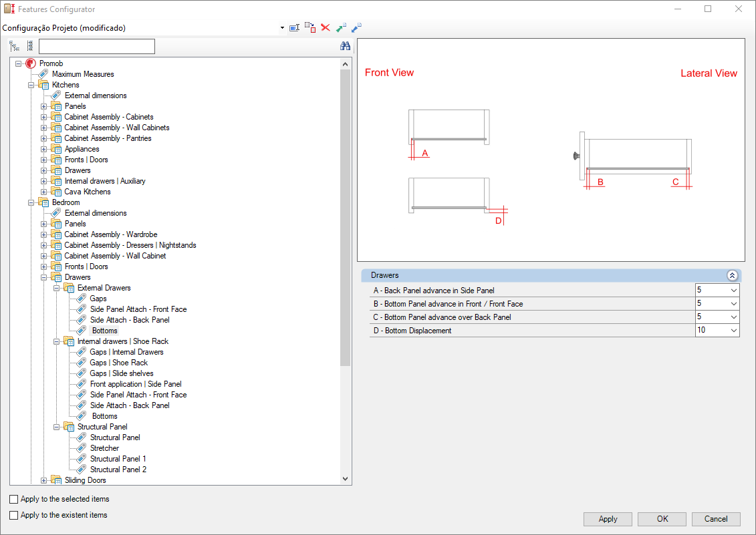Click the copy configuration icon
The height and width of the screenshot is (535, 756).
coord(310,27)
